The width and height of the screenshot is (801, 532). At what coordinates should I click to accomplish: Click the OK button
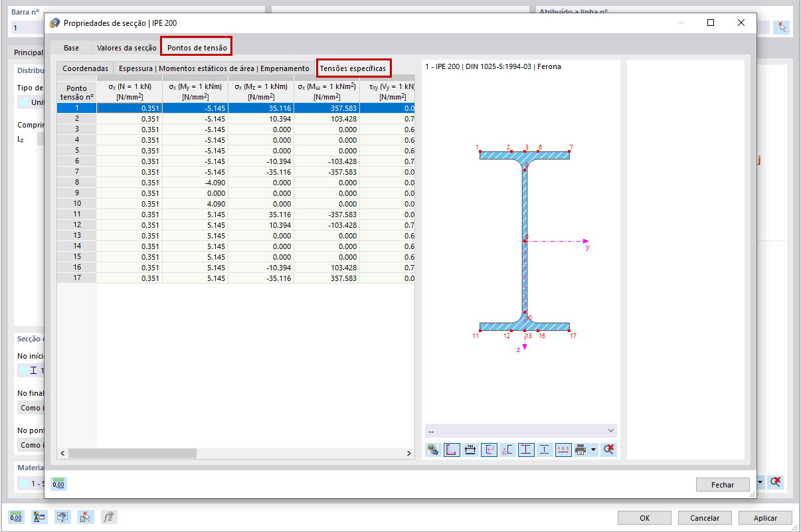644,518
